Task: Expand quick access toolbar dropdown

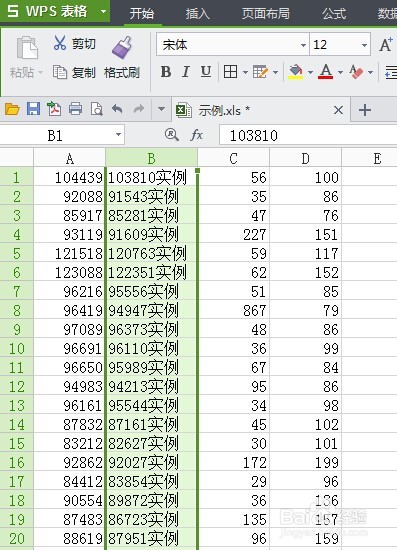Action: point(161,109)
